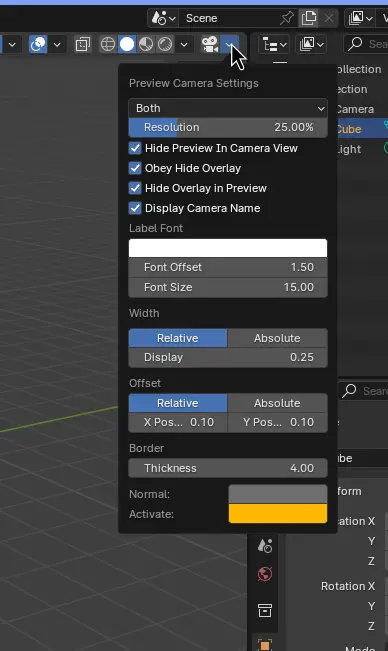Select Absolute under Offset
This screenshot has width=388, height=651.
click(x=277, y=403)
